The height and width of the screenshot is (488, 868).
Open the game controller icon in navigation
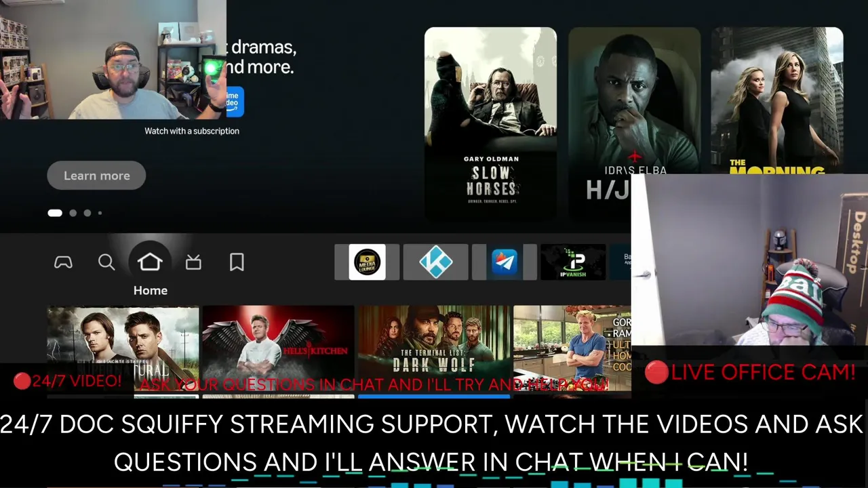click(63, 262)
